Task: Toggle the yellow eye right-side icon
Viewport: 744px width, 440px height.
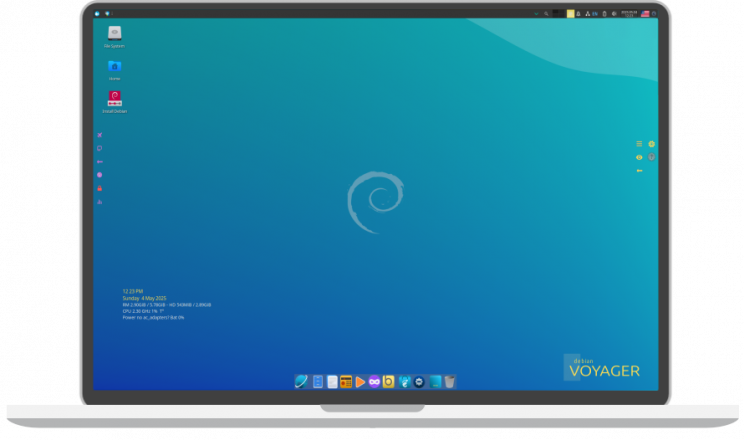Action: point(639,157)
